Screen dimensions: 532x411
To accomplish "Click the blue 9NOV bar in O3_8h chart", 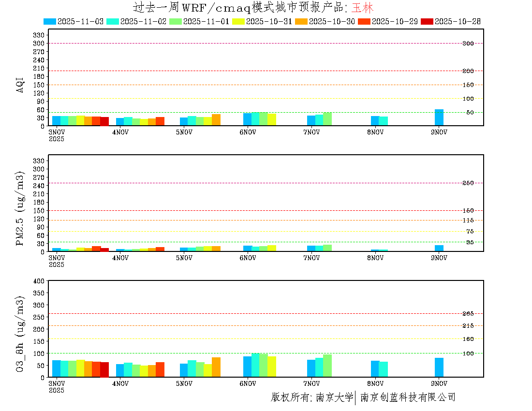I will click(x=439, y=367).
